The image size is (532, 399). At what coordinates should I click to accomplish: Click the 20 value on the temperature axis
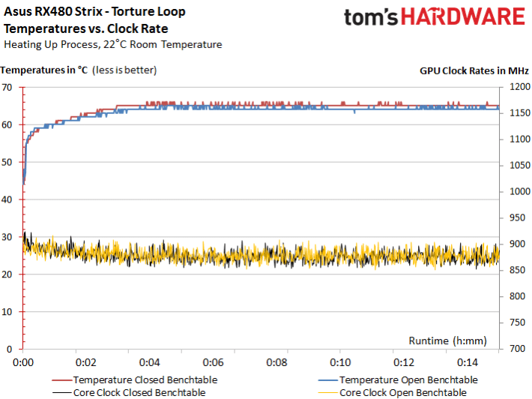click(x=7, y=274)
